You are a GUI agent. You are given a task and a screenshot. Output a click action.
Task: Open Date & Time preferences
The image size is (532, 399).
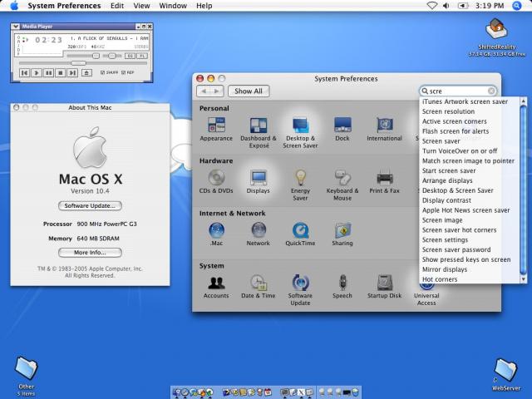tap(259, 287)
